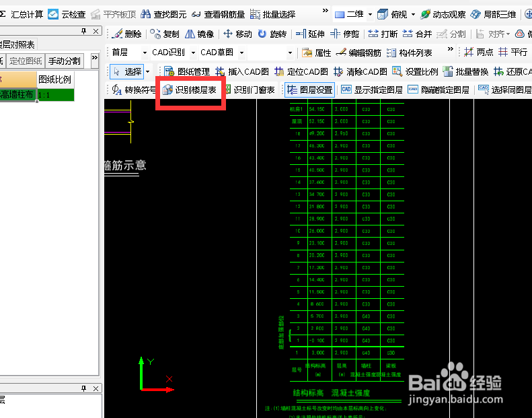Screen dimensions: 532x418
Task: Close the lower left panel
Action: (96, 388)
